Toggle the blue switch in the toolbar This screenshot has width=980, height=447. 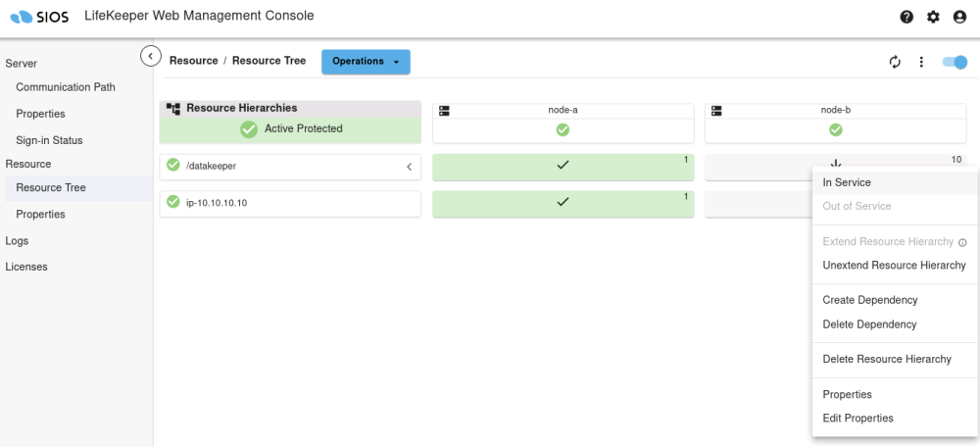coord(954,62)
